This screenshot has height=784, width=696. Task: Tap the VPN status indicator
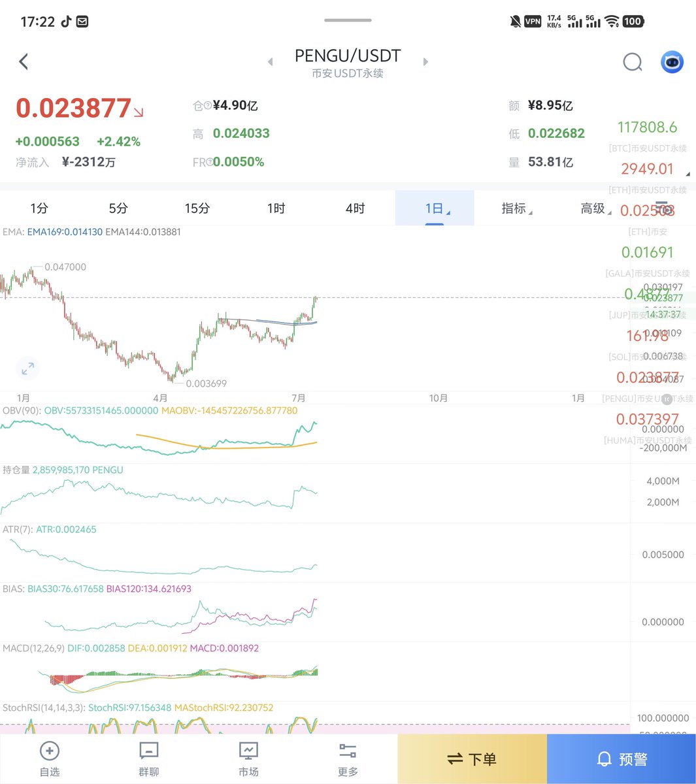(533, 22)
